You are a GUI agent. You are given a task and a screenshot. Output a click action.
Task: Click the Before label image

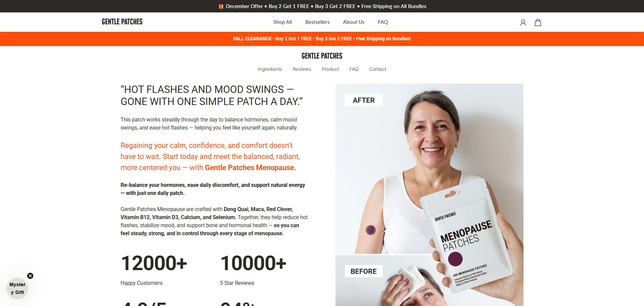click(364, 271)
